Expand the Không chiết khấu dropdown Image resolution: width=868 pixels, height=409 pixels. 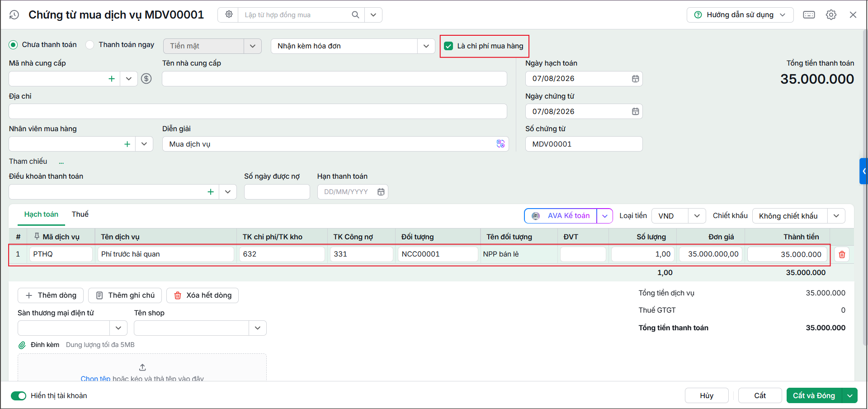point(836,216)
